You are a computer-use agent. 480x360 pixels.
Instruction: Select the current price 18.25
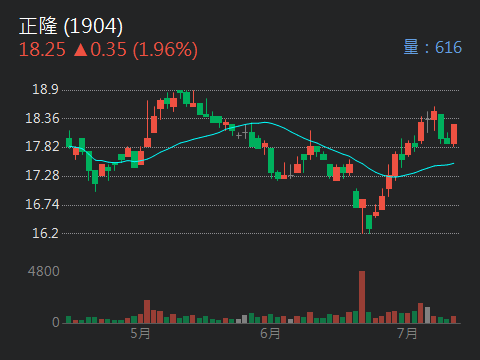click(42, 50)
